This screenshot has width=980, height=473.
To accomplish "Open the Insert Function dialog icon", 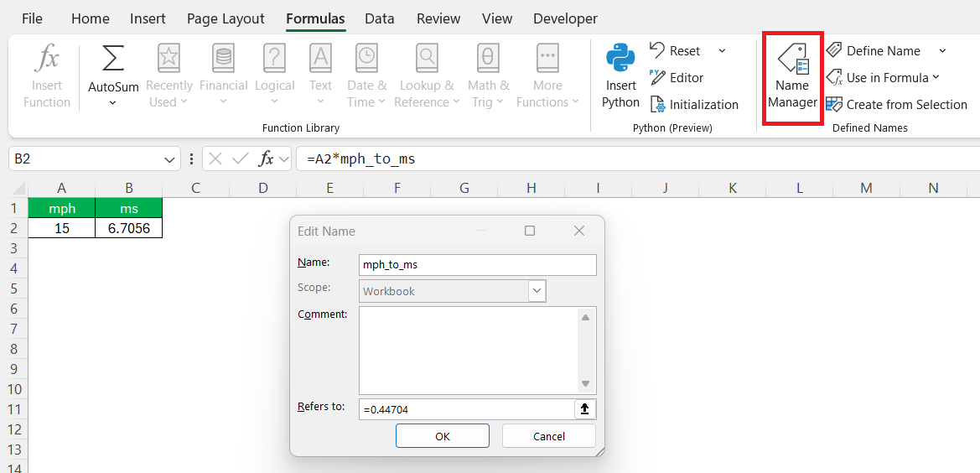I will [47, 59].
